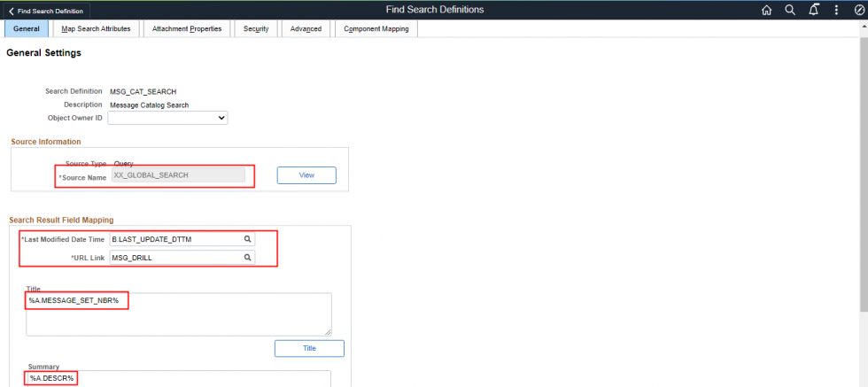868x387 pixels.
Task: Open the notifications bell icon
Action: [813, 11]
